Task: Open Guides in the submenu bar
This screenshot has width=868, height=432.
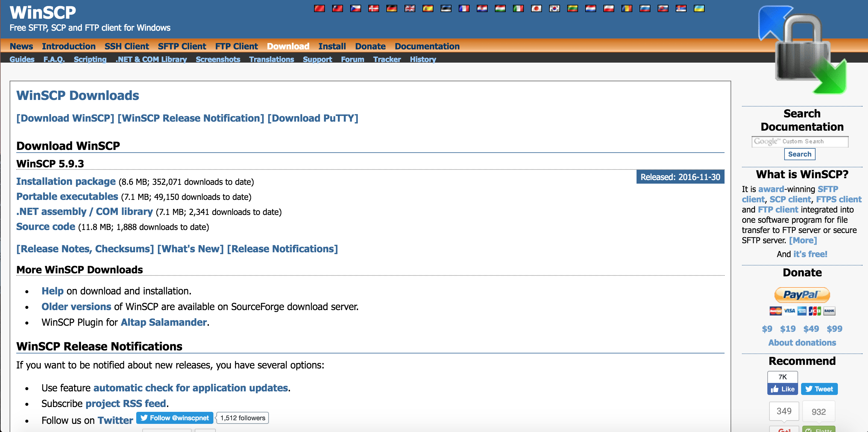Action: 22,60
